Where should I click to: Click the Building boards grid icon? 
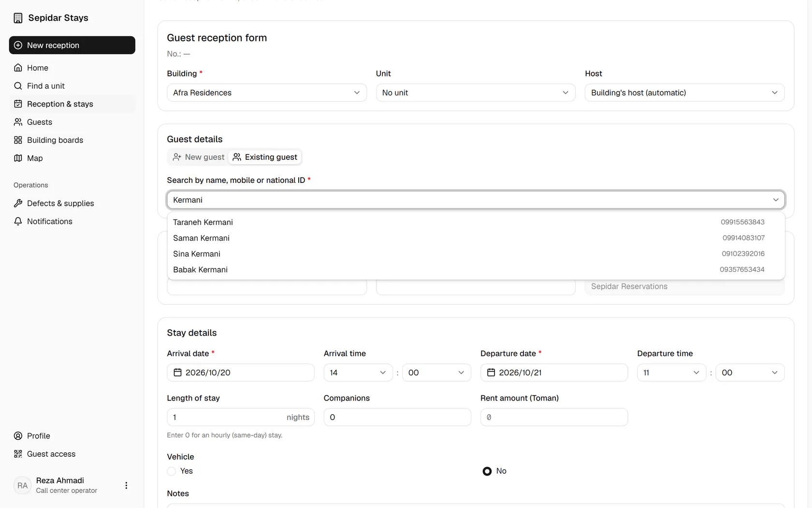18,140
